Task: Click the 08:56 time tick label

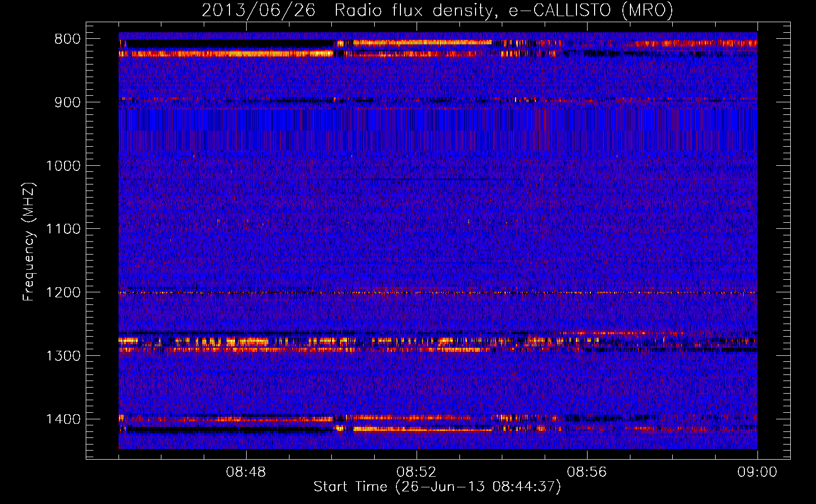Action: tap(587, 472)
